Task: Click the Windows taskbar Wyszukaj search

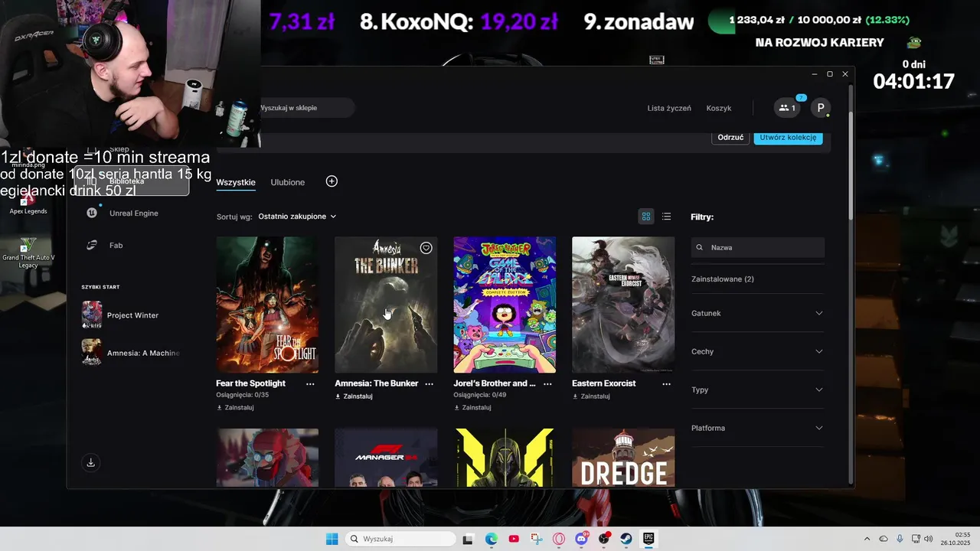Action: click(400, 539)
